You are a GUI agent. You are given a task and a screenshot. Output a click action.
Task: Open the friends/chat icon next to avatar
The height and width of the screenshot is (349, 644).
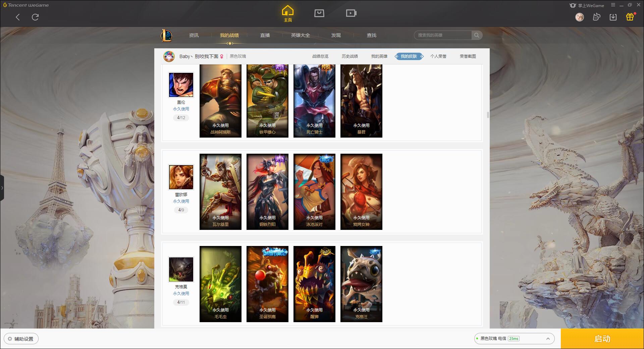point(596,17)
